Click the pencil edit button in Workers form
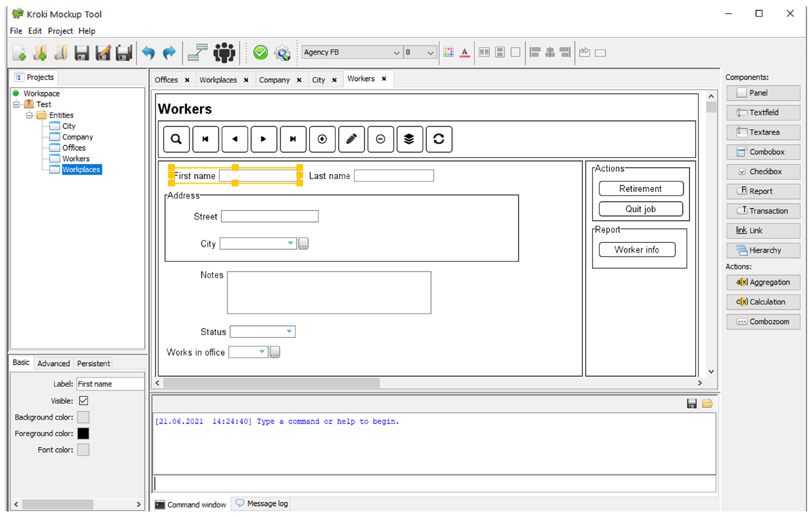Viewport: 812px width, 517px height. pyautogui.click(x=351, y=139)
